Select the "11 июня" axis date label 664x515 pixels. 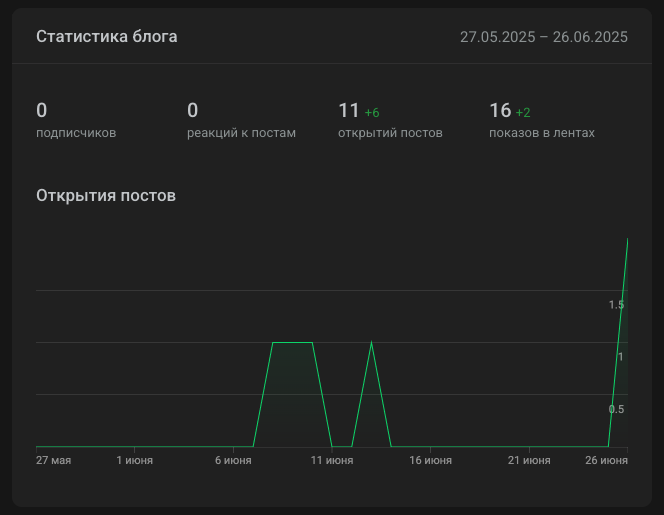[332, 460]
